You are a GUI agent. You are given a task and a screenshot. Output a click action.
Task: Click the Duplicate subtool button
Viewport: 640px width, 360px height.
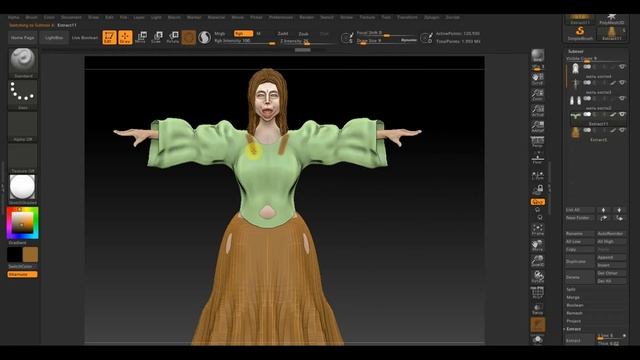coord(580,261)
